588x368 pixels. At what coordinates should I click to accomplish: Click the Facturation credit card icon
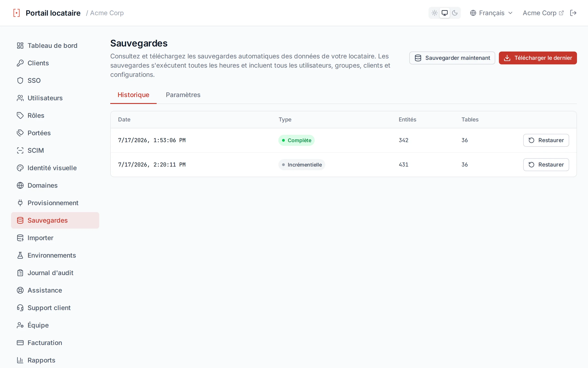(x=20, y=343)
